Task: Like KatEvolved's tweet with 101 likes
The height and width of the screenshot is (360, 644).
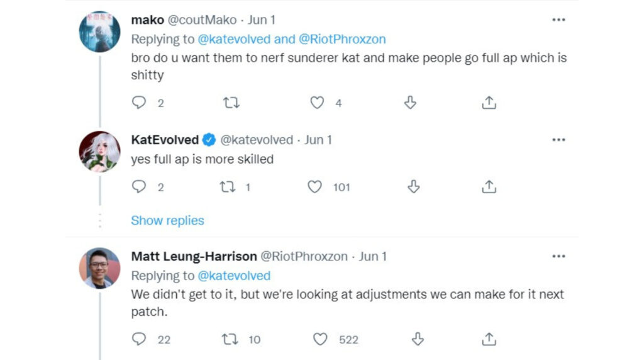Action: [315, 187]
